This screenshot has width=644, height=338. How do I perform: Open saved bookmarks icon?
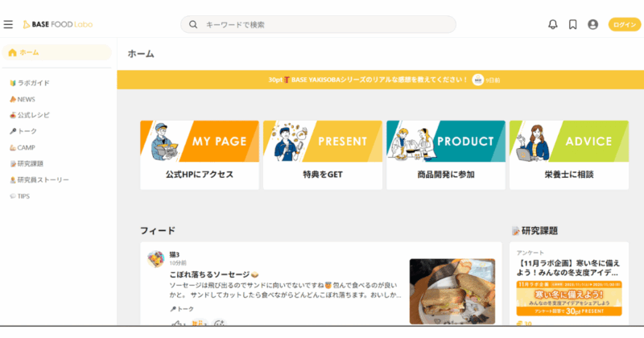(572, 25)
